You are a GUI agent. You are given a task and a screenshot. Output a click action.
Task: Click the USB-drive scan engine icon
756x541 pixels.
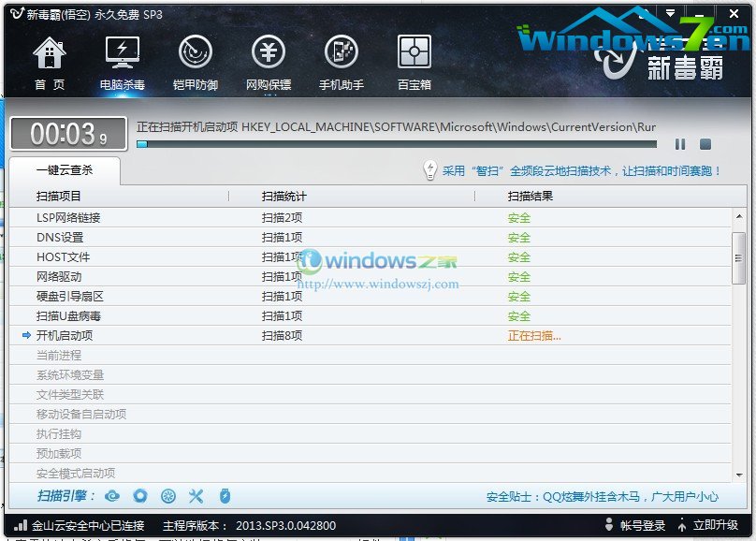click(x=225, y=496)
